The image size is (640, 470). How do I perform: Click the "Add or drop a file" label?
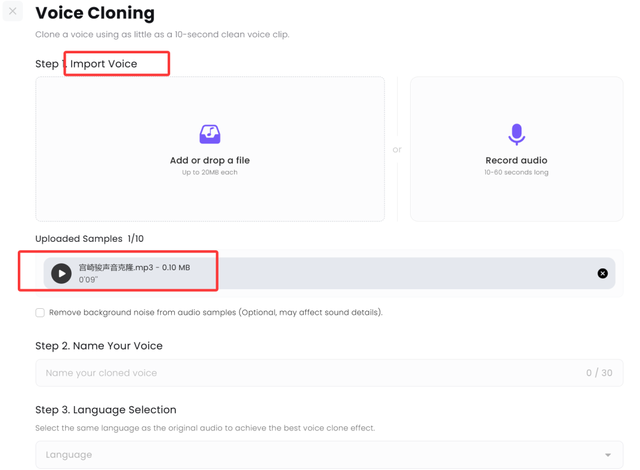(x=210, y=160)
